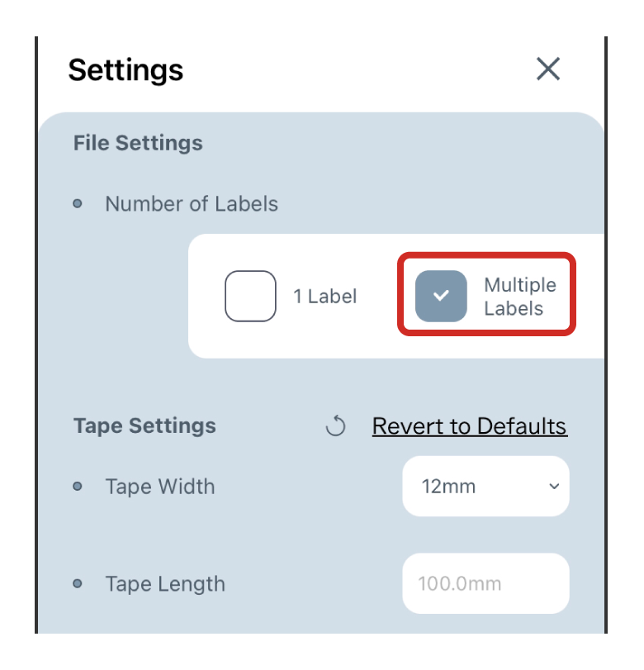This screenshot has width=644, height=670.
Task: Click the Revert to Defaults link
Action: (469, 426)
